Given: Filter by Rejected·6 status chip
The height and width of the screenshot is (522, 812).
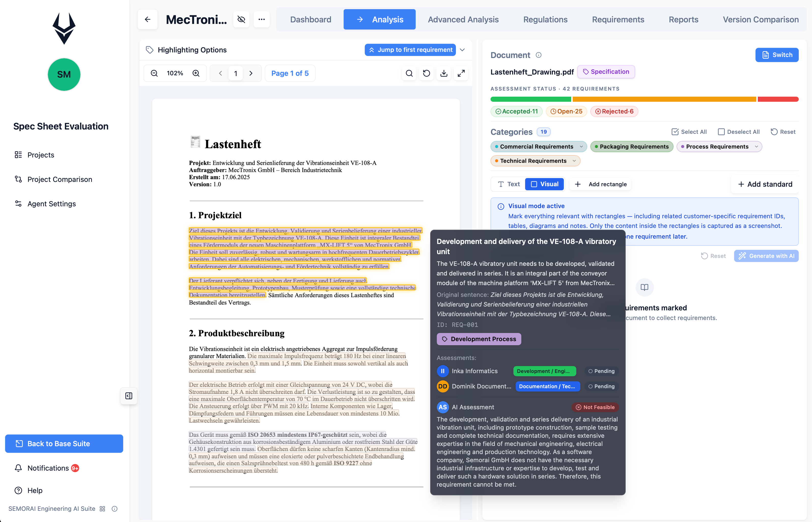Looking at the screenshot, I should point(614,111).
